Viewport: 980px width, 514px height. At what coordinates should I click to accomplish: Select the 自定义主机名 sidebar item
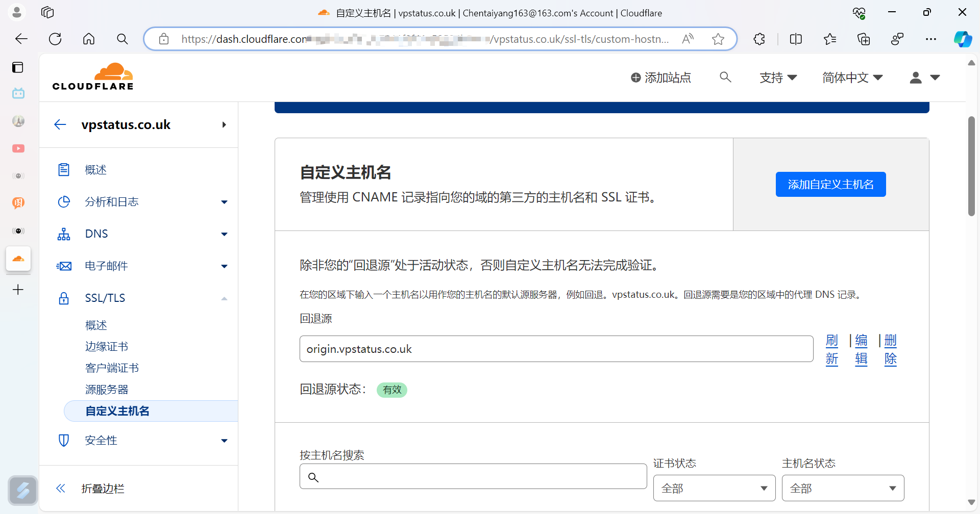[151, 411]
